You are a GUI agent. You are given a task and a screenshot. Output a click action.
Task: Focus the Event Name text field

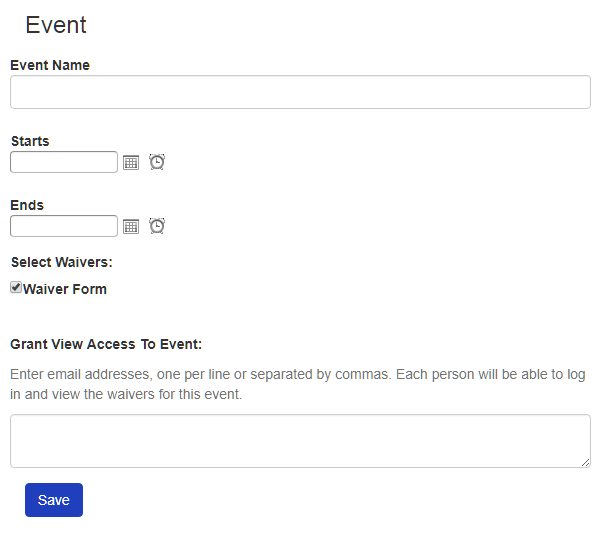(300, 92)
